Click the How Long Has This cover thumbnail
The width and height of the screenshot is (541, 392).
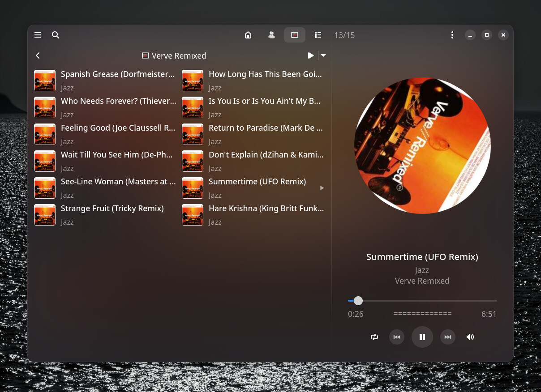[x=193, y=81]
